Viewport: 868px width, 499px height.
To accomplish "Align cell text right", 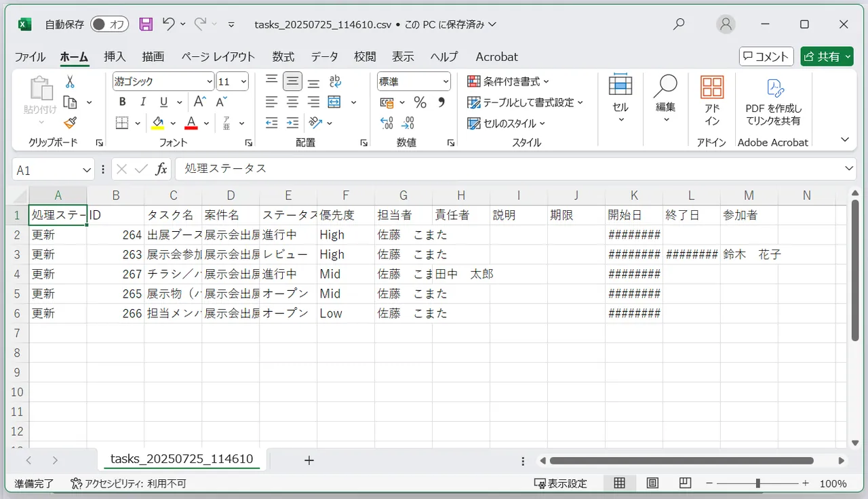I will point(313,102).
